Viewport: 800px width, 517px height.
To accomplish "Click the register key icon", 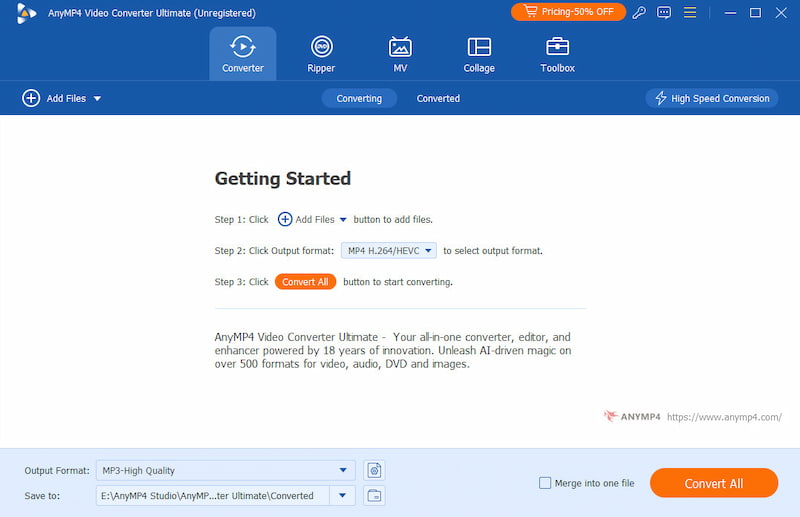I will tap(640, 13).
